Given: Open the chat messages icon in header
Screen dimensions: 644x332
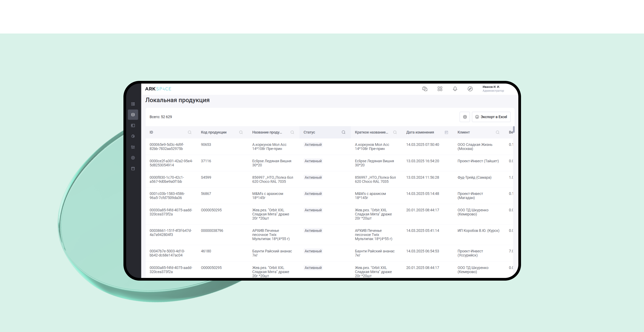Looking at the screenshot, I should click(425, 89).
